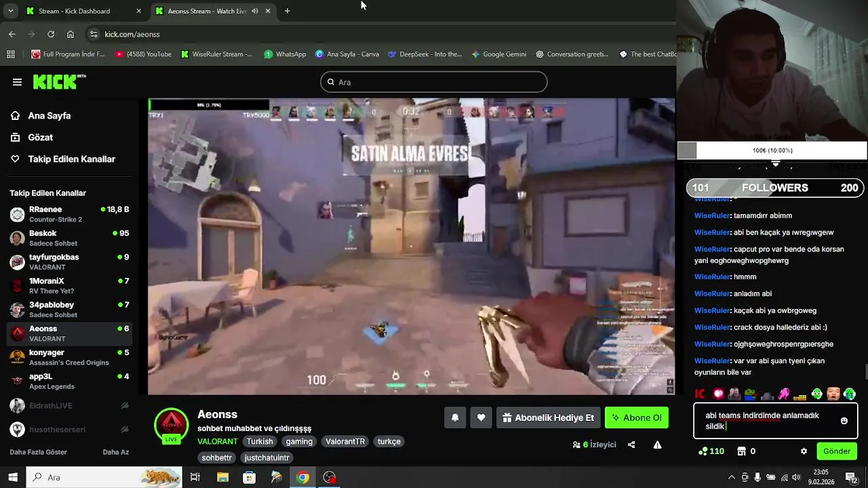
Task: Open konyager channel in followed list
Action: (x=69, y=357)
